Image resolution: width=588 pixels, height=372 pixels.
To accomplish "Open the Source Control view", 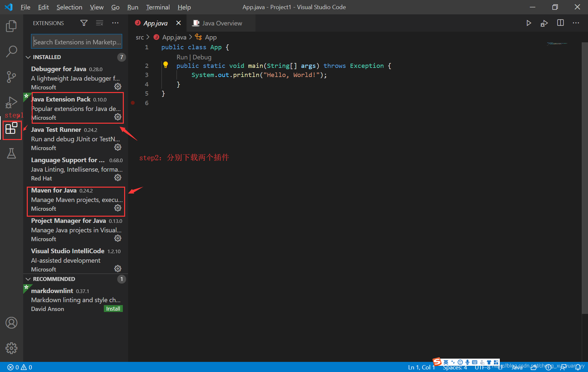I will click(11, 77).
